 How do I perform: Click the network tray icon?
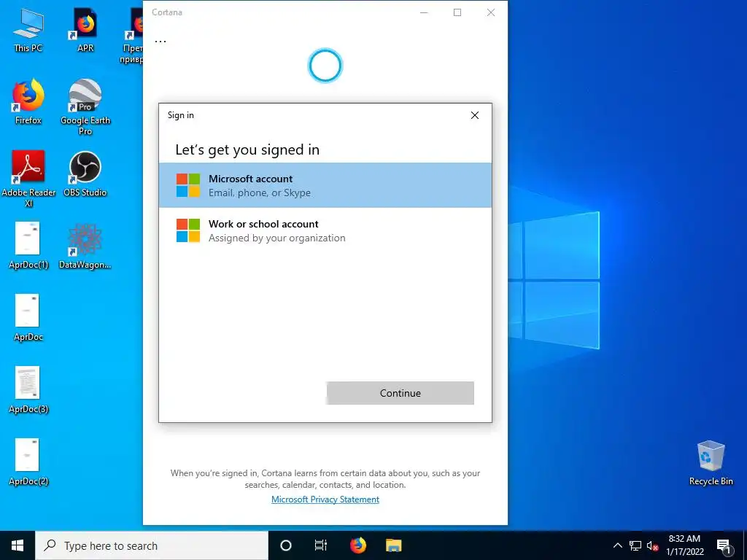pyautogui.click(x=635, y=545)
